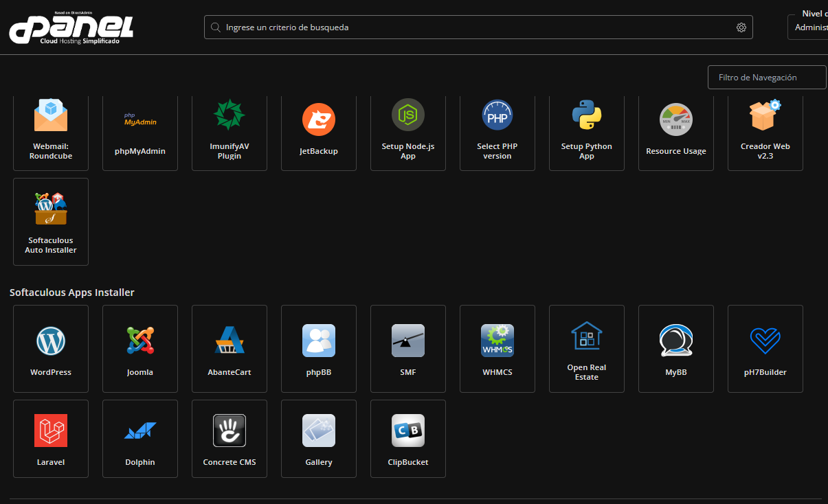
Task: Launch the JetBackup tool
Action: click(318, 130)
